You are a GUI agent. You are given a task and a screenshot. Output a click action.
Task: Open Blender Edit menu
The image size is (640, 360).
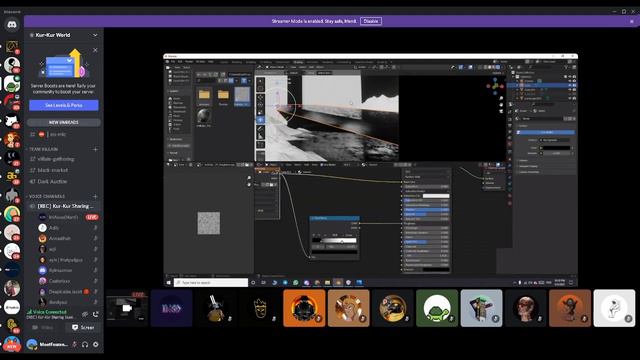(x=180, y=62)
